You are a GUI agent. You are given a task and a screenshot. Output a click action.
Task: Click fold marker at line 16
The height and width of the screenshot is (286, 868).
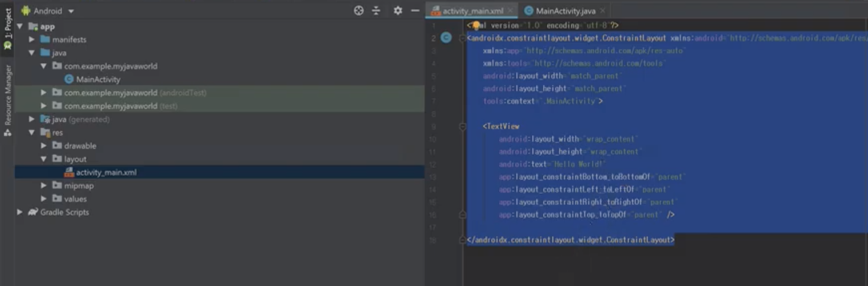pos(462,215)
